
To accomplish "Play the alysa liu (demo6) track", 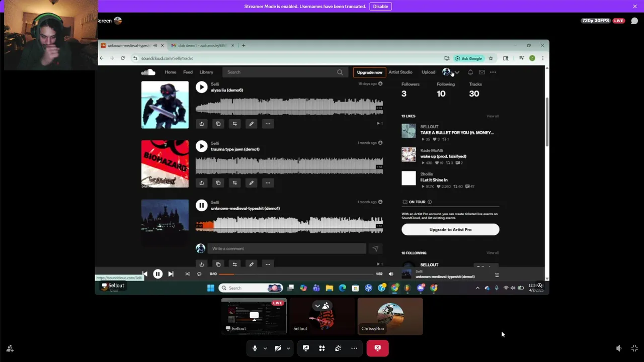I will (x=201, y=87).
